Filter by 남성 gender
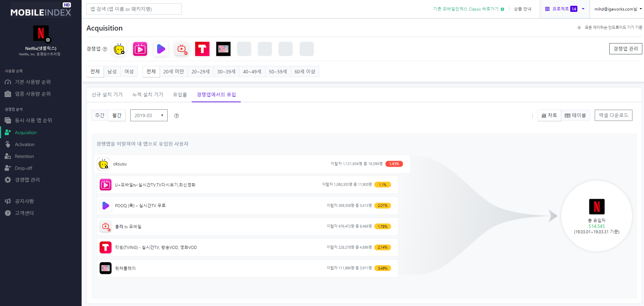Screen dimensions: 644x306 pos(112,72)
